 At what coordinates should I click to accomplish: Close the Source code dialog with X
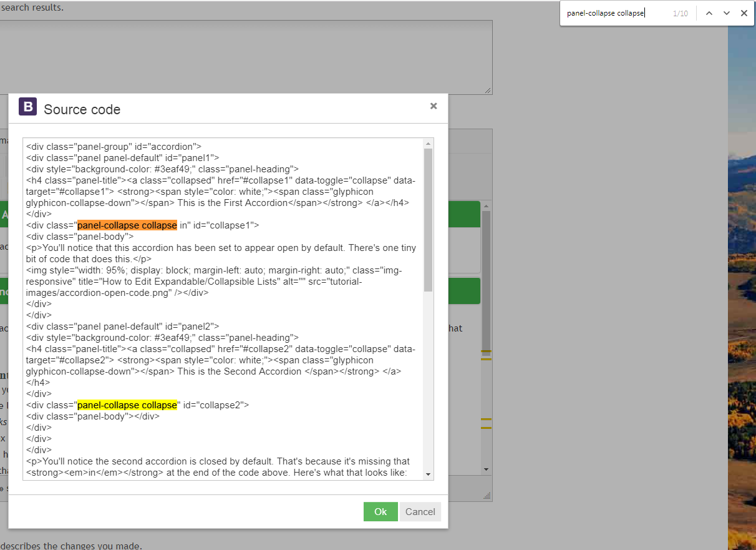click(434, 106)
